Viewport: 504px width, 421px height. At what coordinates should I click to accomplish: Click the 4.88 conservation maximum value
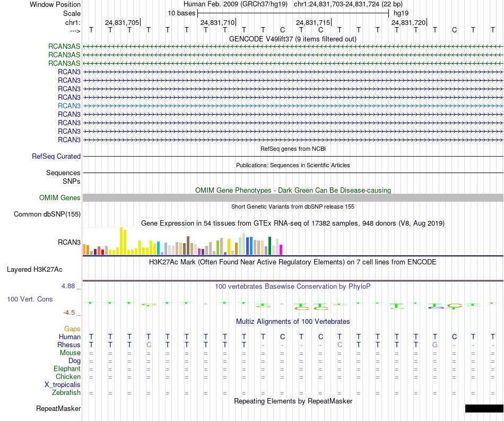pyautogui.click(x=68, y=286)
